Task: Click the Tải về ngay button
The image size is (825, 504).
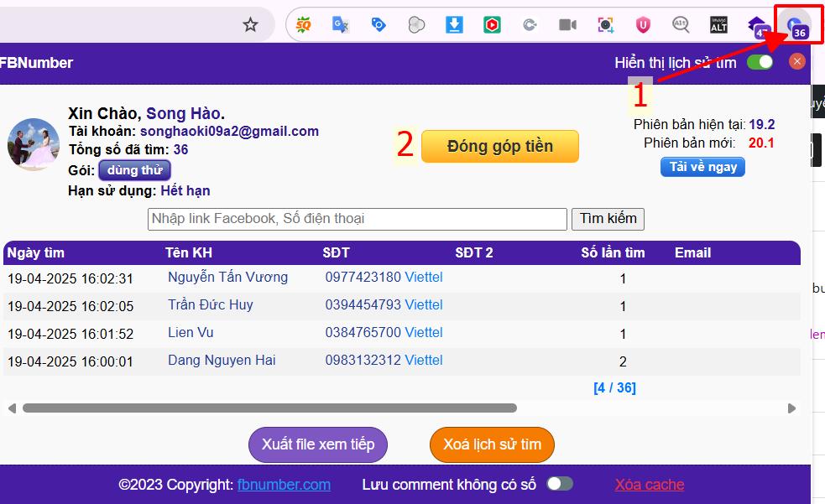Action: click(703, 167)
